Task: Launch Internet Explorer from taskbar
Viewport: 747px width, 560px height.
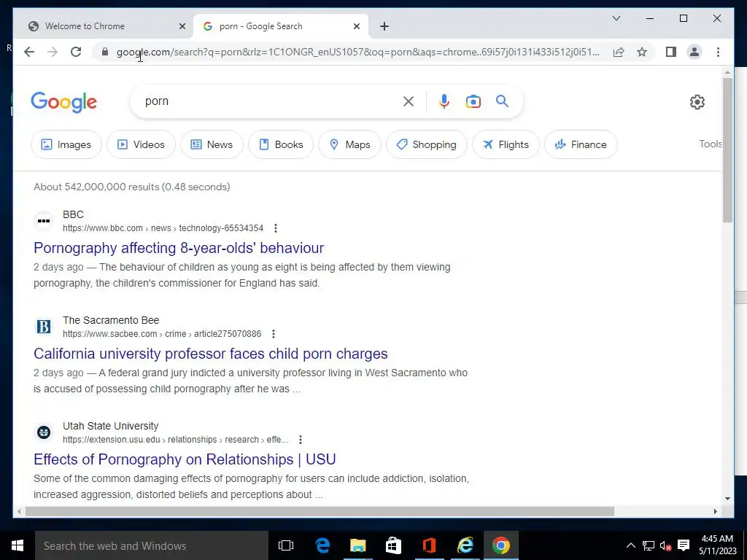Action: pyautogui.click(x=465, y=545)
